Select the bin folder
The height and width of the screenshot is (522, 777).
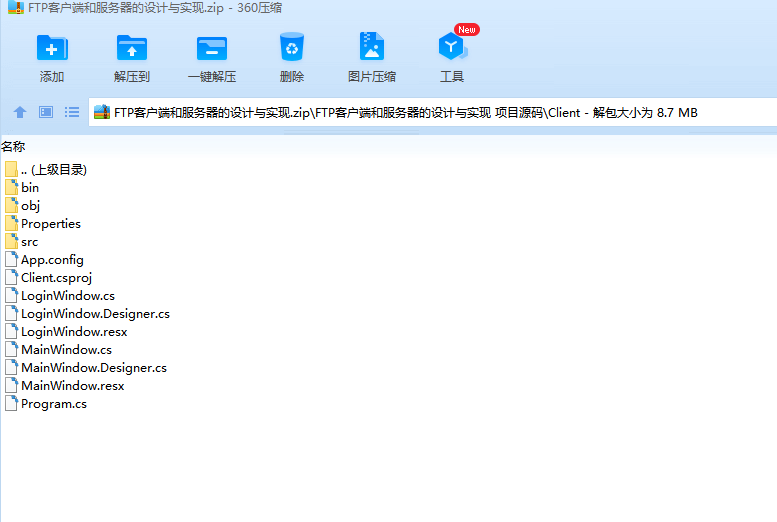22,187
